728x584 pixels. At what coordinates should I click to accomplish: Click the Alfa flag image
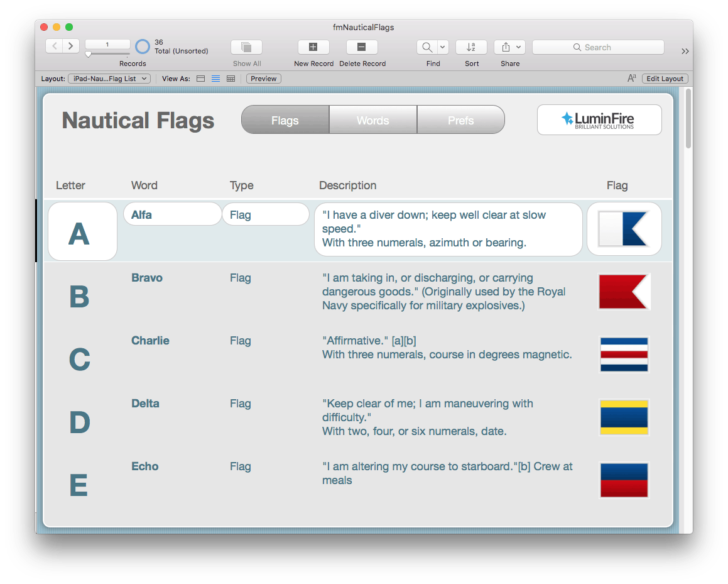pos(624,229)
